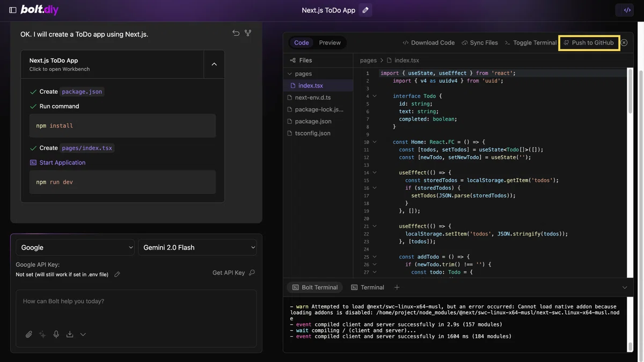Click the Push to GitHub button

589,43
